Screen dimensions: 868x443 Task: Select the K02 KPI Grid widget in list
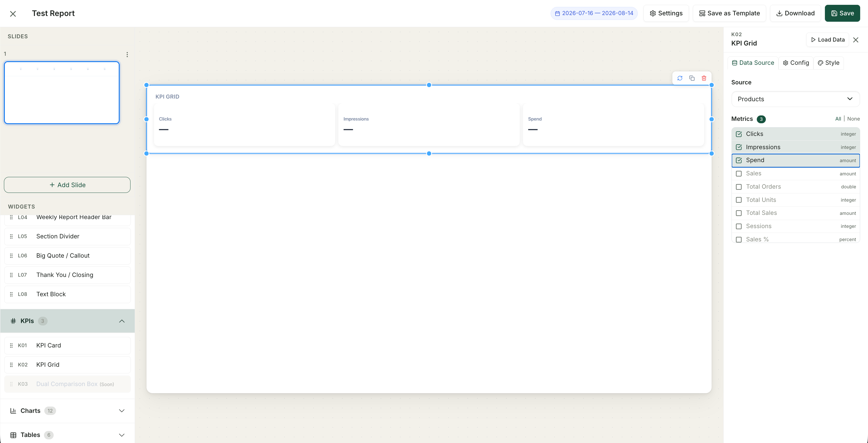(x=68, y=365)
